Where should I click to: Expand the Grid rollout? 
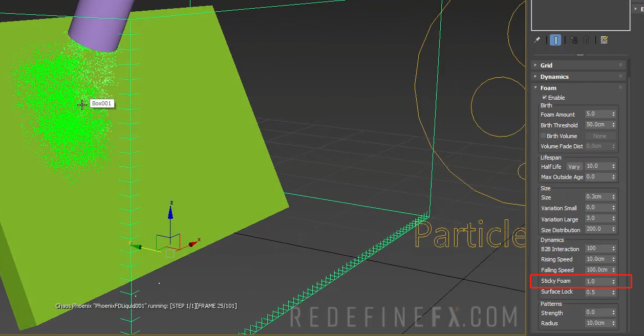[x=546, y=65]
